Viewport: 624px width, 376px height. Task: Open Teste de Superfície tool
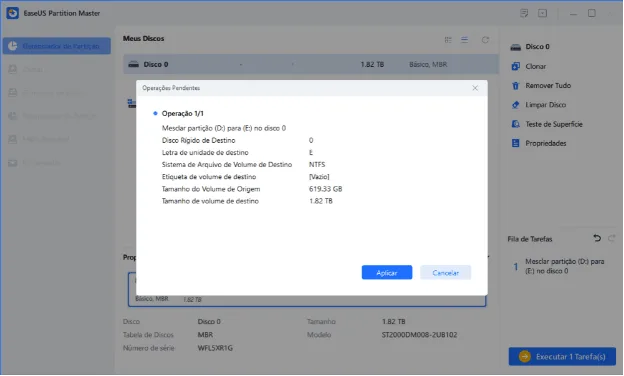(554, 124)
